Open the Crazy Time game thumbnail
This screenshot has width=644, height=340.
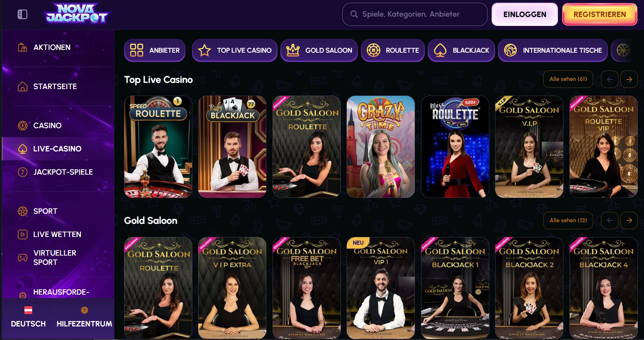click(381, 147)
